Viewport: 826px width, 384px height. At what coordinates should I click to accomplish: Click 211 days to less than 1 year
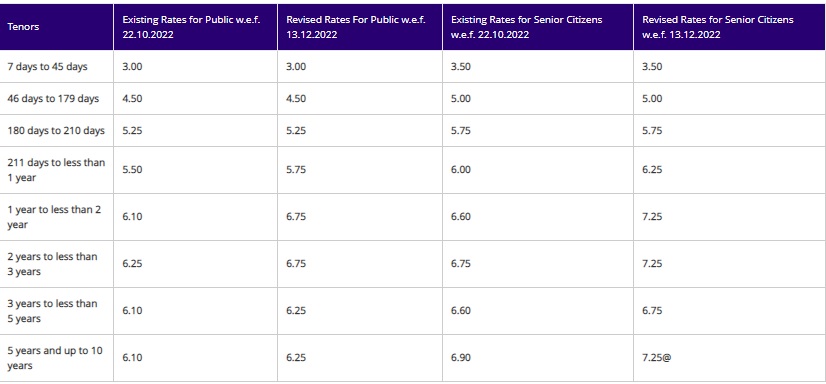tap(56, 170)
